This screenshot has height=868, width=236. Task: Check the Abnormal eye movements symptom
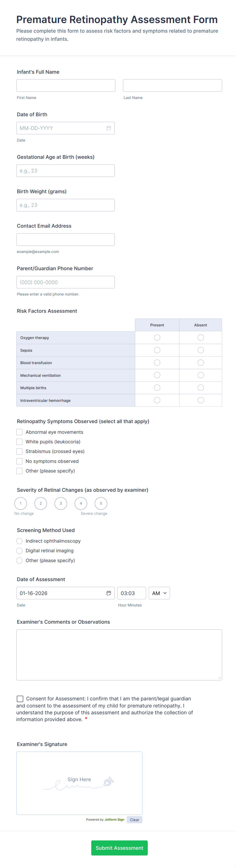coord(19,432)
